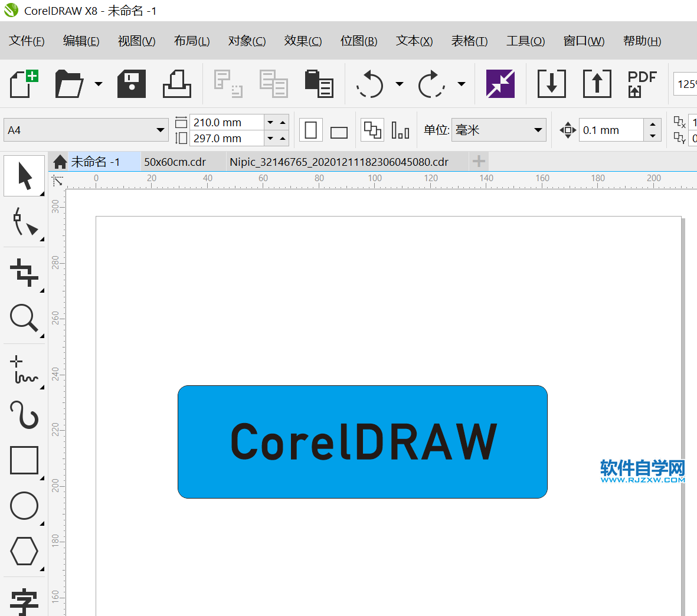Select the Polygon tool
Image resolution: width=697 pixels, height=616 pixels.
(x=24, y=551)
